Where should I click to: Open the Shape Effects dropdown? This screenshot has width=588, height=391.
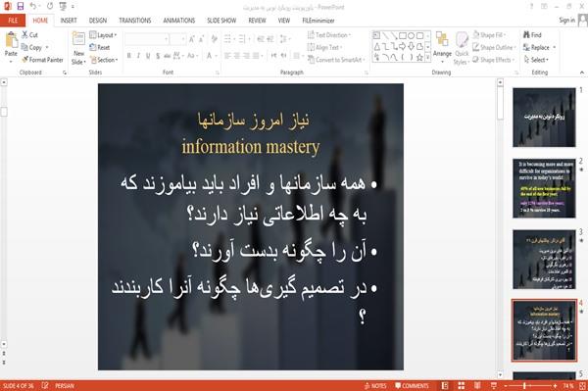click(x=494, y=60)
